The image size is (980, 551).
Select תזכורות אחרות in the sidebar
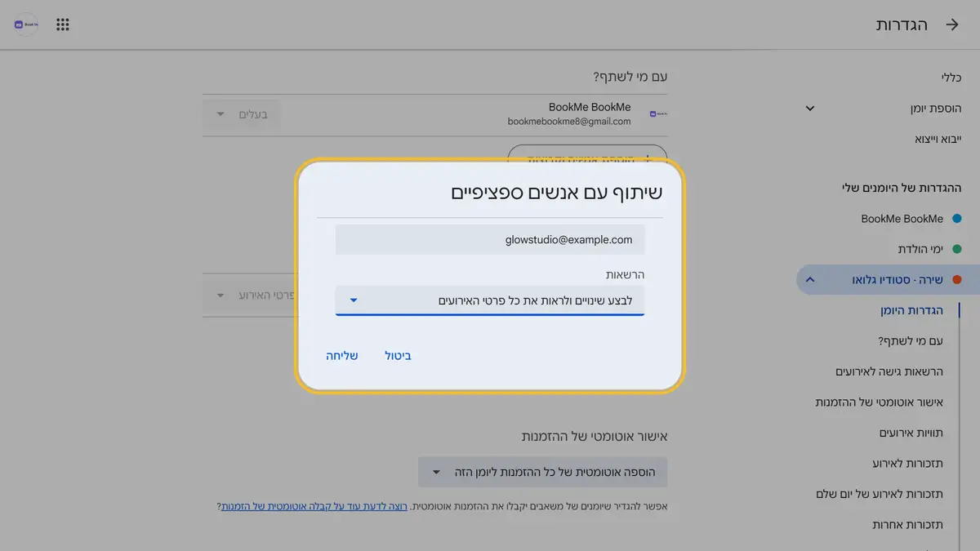pos(906,524)
